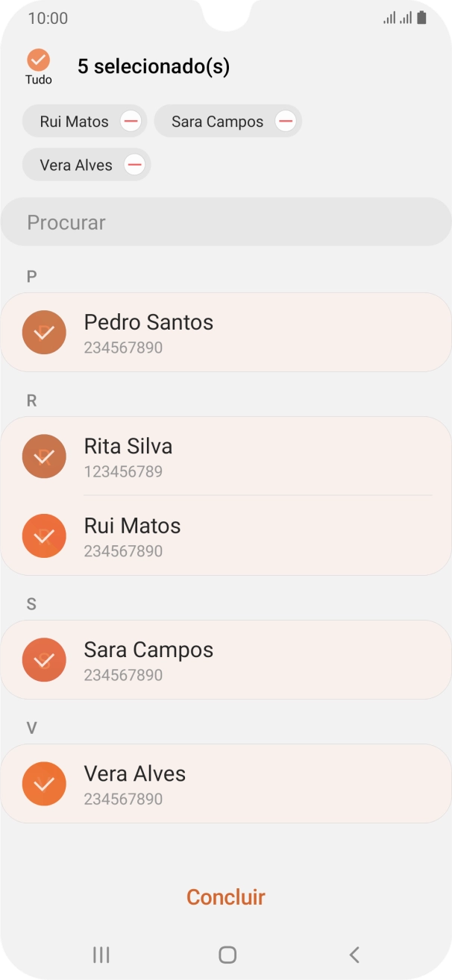The image size is (452, 980).
Task: Remove Sara Campos using the minus icon
Action: coord(284,121)
